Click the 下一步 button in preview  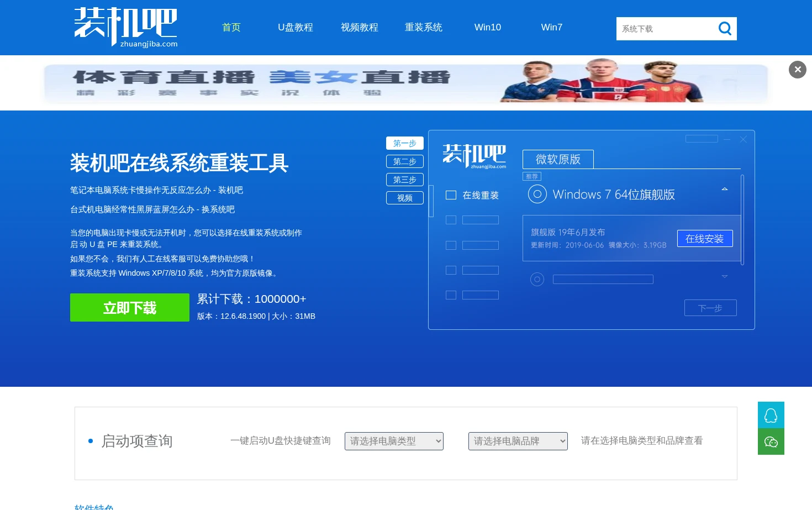[x=710, y=308]
